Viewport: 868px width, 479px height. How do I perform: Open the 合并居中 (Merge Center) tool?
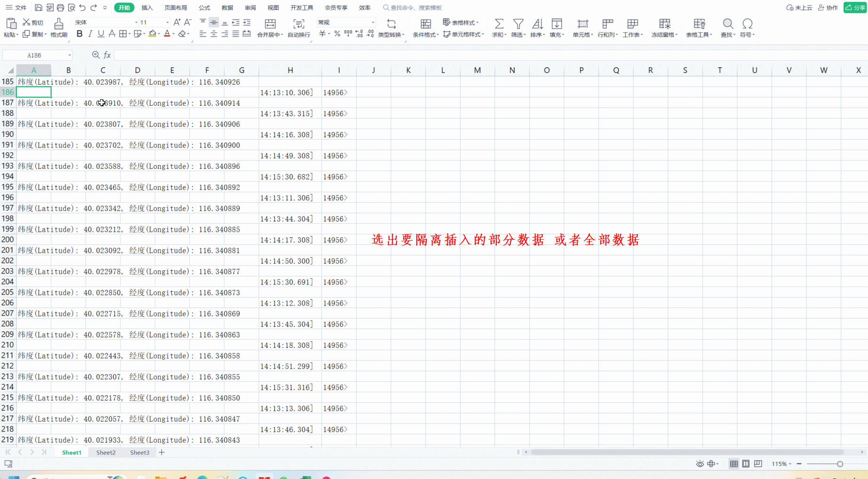pos(270,27)
